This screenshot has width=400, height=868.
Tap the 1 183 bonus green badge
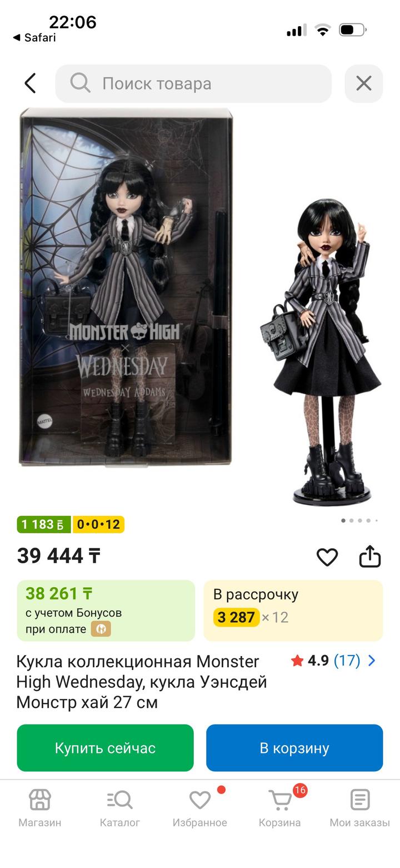point(43,524)
